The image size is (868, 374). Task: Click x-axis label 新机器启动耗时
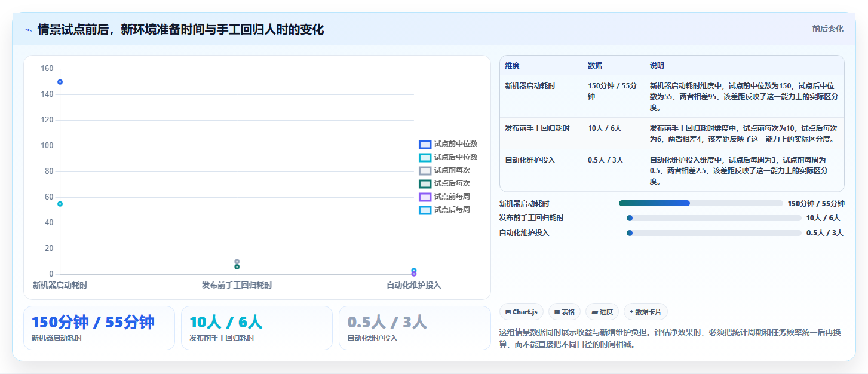click(x=60, y=286)
